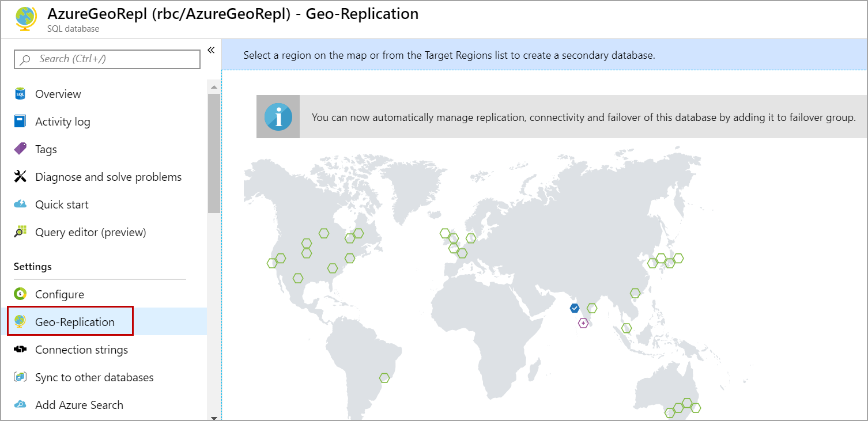868x421 pixels.
Task: Select the Brazil region hexagon on map
Action: 384,378
